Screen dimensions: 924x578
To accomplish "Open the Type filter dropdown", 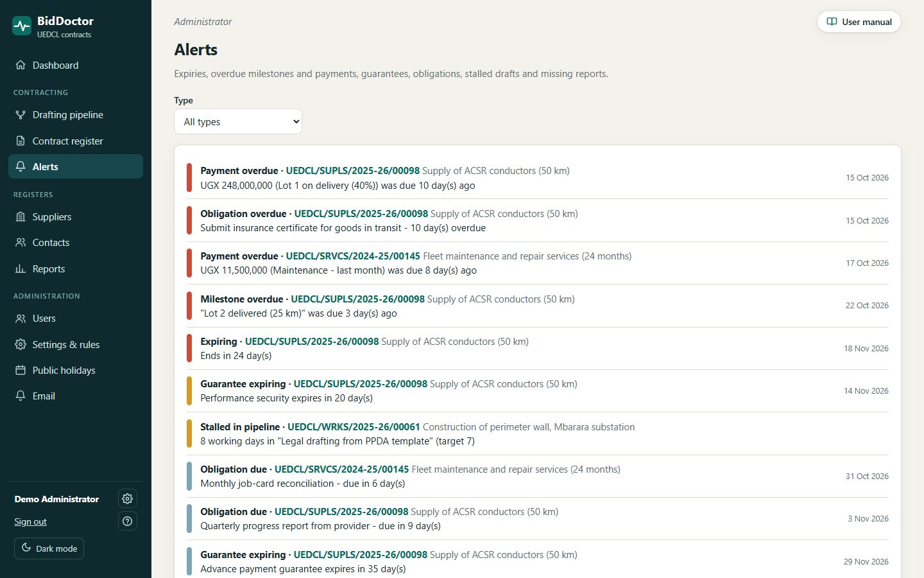I will click(238, 121).
